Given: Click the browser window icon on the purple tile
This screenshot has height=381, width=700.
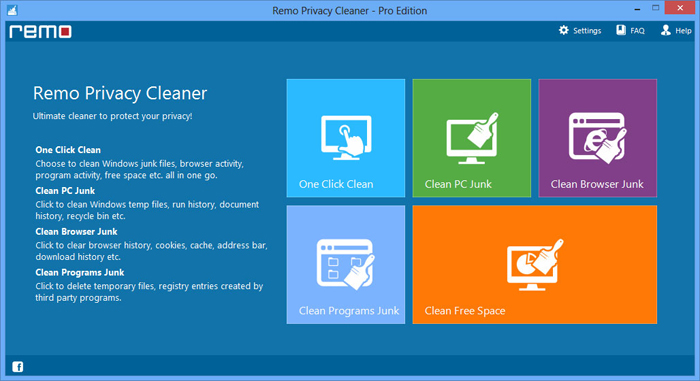Looking at the screenshot, I should (598, 137).
